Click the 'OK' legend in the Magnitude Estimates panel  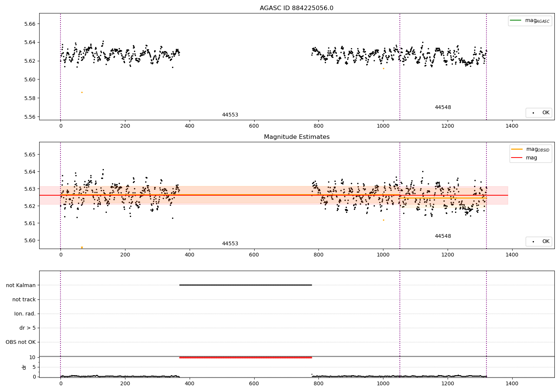539,242
